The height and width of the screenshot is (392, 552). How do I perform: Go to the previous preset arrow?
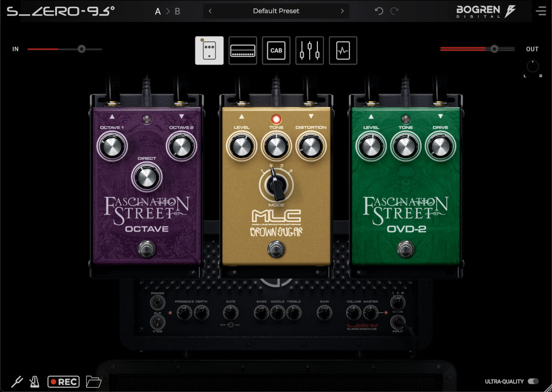[210, 11]
